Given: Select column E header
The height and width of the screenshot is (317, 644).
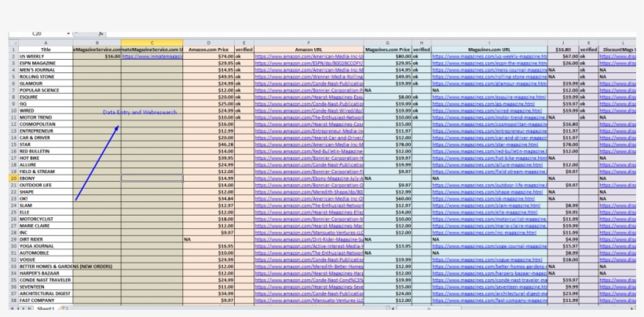Looking at the screenshot, I should 244,42.
